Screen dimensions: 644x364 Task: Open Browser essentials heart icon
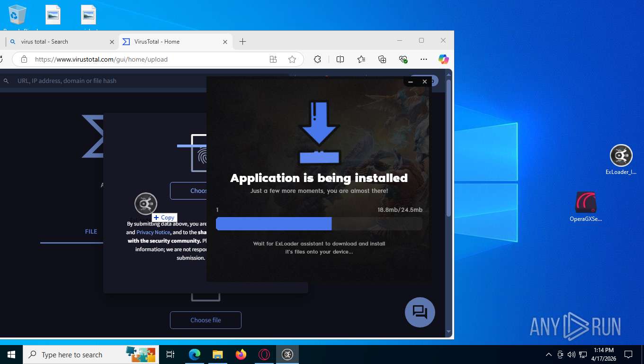pos(403,59)
